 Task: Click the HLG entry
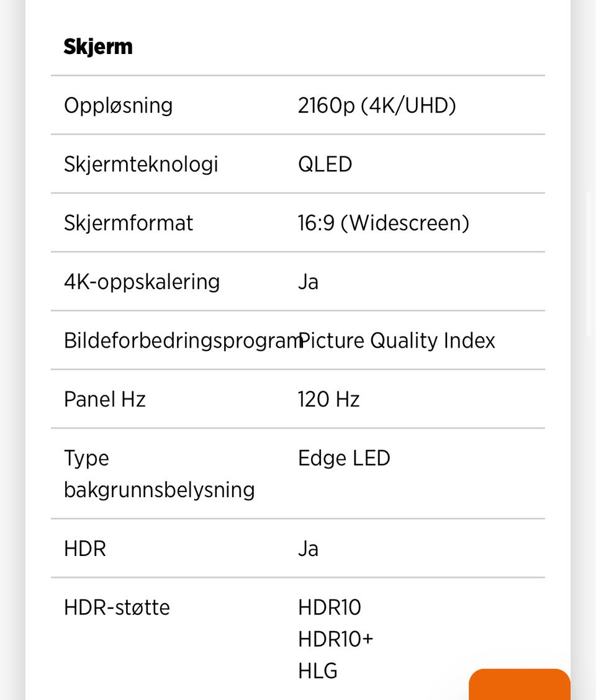click(317, 671)
